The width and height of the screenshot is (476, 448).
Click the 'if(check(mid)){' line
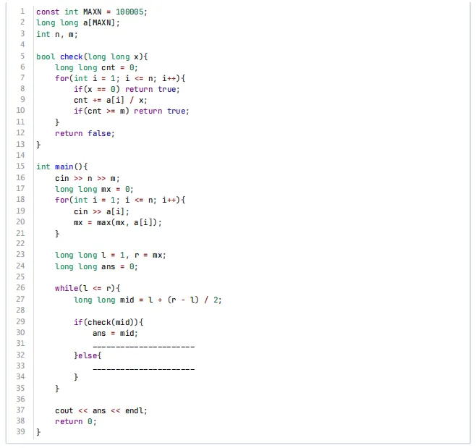(x=109, y=322)
